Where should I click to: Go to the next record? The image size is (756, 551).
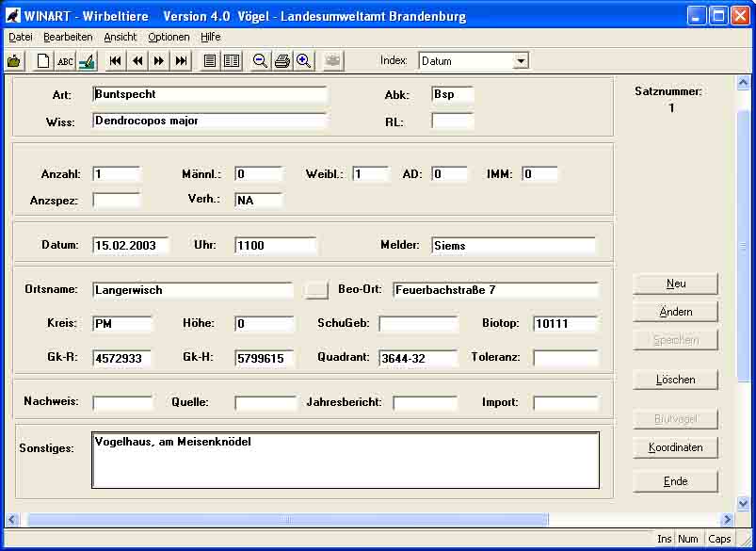(159, 61)
